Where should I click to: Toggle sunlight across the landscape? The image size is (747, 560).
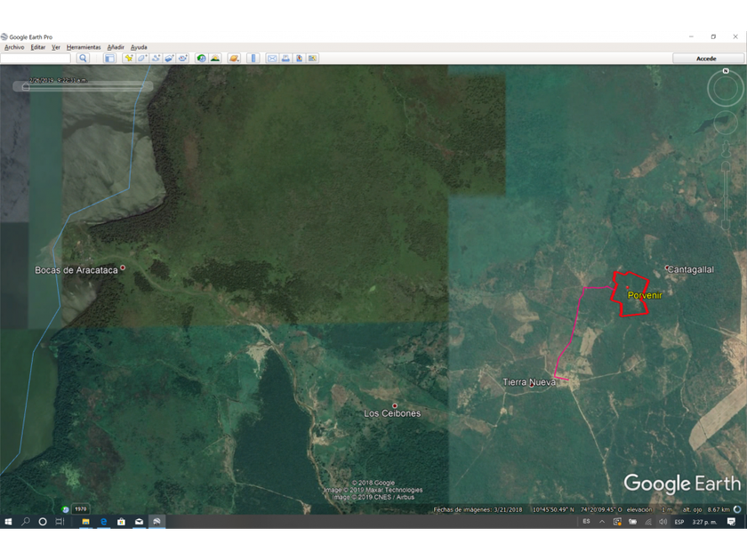coord(215,58)
